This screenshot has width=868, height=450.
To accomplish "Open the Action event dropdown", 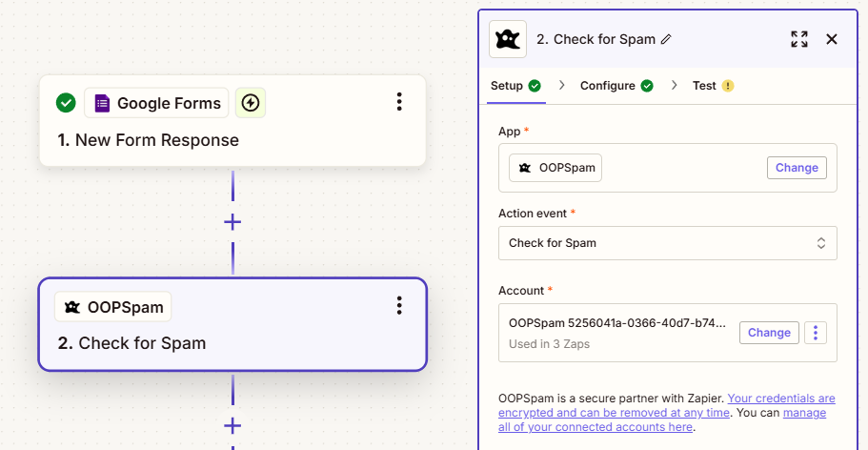I will coord(668,243).
